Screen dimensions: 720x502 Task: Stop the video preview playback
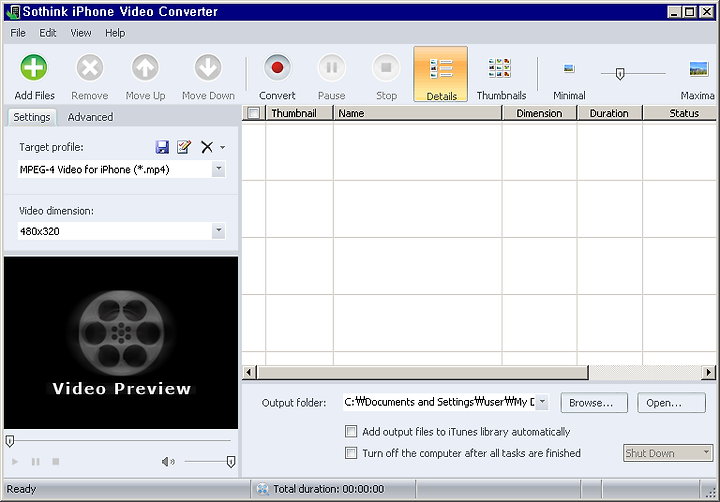pyautogui.click(x=56, y=462)
